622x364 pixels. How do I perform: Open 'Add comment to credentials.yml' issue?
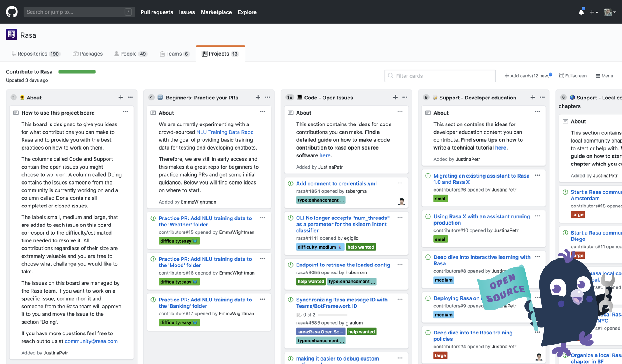pyautogui.click(x=336, y=183)
